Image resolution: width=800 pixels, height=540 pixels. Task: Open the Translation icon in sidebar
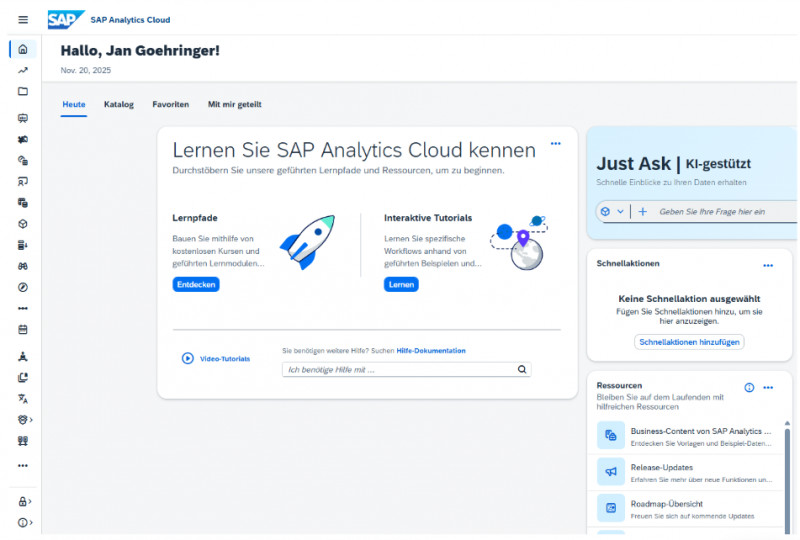pyautogui.click(x=23, y=398)
